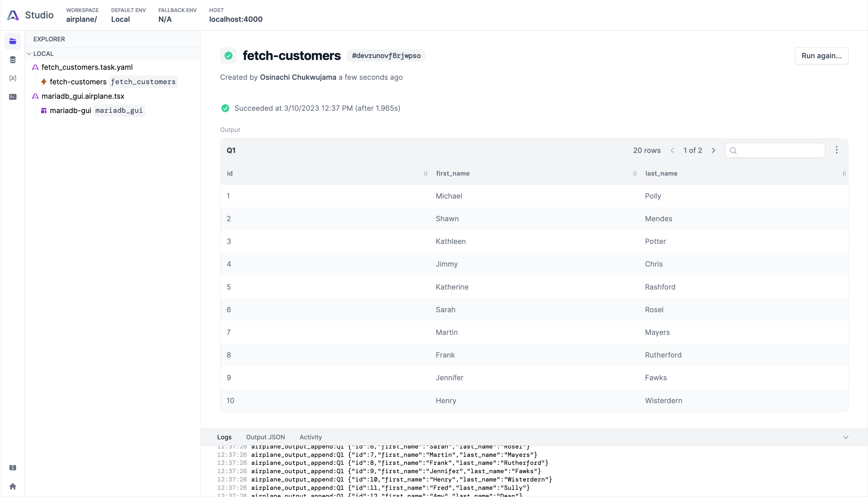Click the Q1 table title

pos(231,151)
